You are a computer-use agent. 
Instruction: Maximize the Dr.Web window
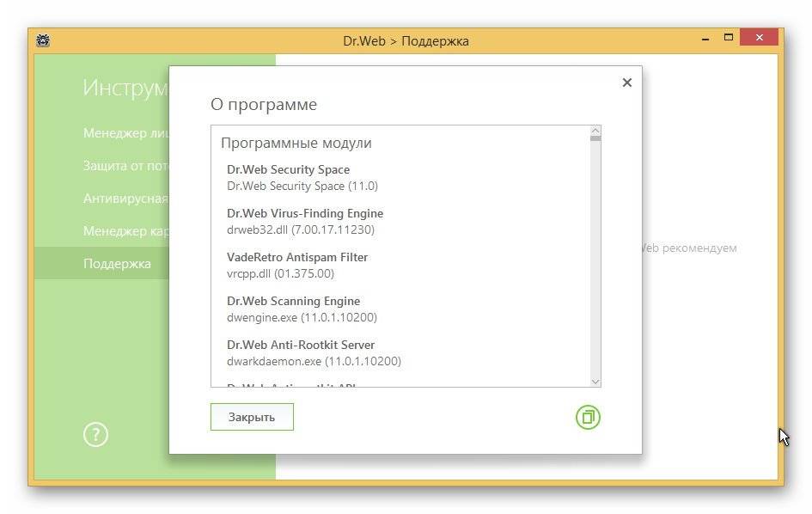pos(728,37)
